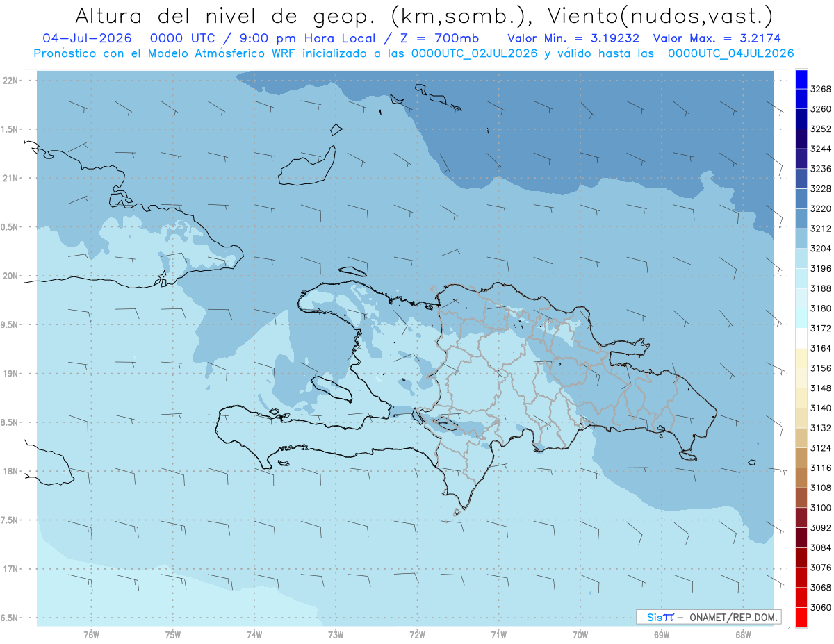Pick the blue swatch between 3220 and 3212
This screenshot has height=644, width=834.
coord(801,219)
